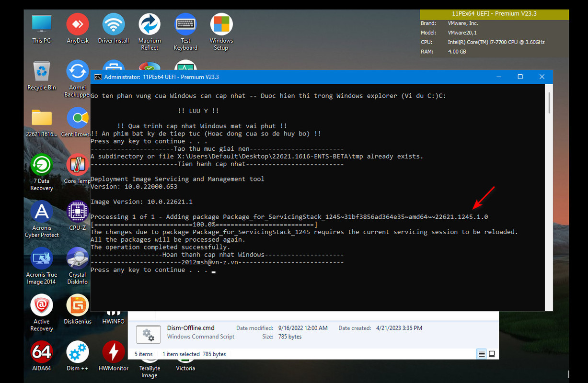Image resolution: width=588 pixels, height=383 pixels.
Task: Select the 22621.1616 folder on desktop
Action: coord(42,123)
